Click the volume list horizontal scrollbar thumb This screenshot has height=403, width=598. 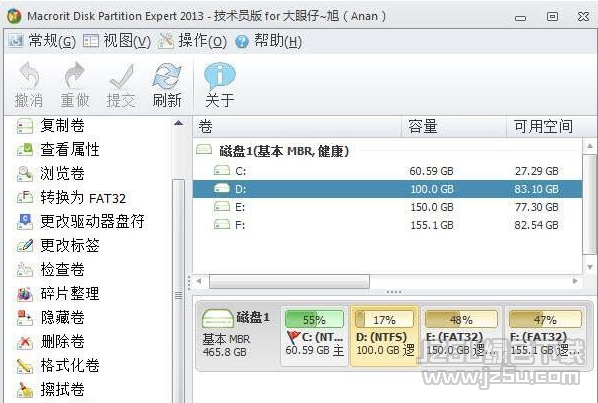(x=289, y=282)
